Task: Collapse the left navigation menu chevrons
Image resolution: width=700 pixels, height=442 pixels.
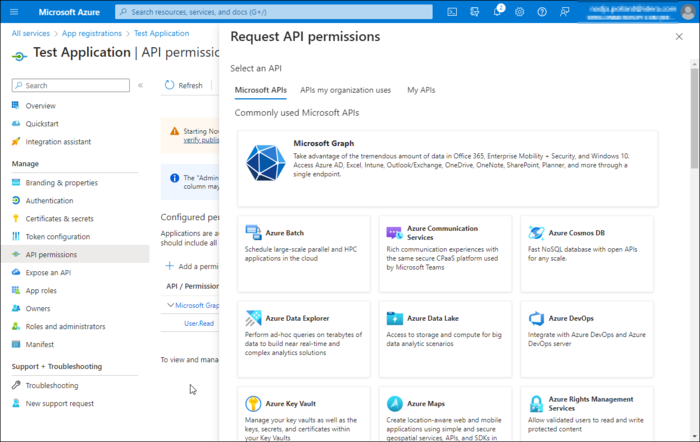Action: click(x=140, y=85)
